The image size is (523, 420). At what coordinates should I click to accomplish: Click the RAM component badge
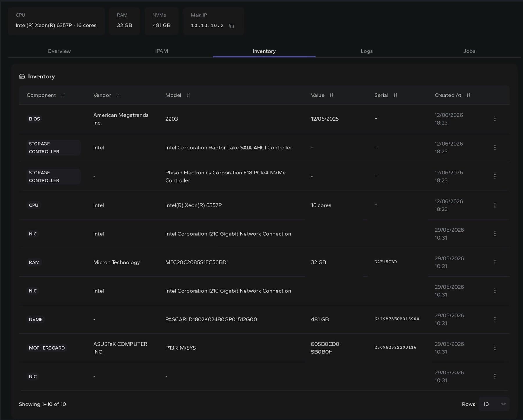(x=34, y=262)
